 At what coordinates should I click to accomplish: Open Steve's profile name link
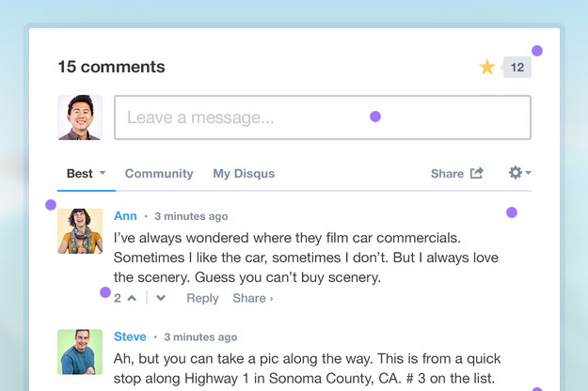(x=130, y=336)
